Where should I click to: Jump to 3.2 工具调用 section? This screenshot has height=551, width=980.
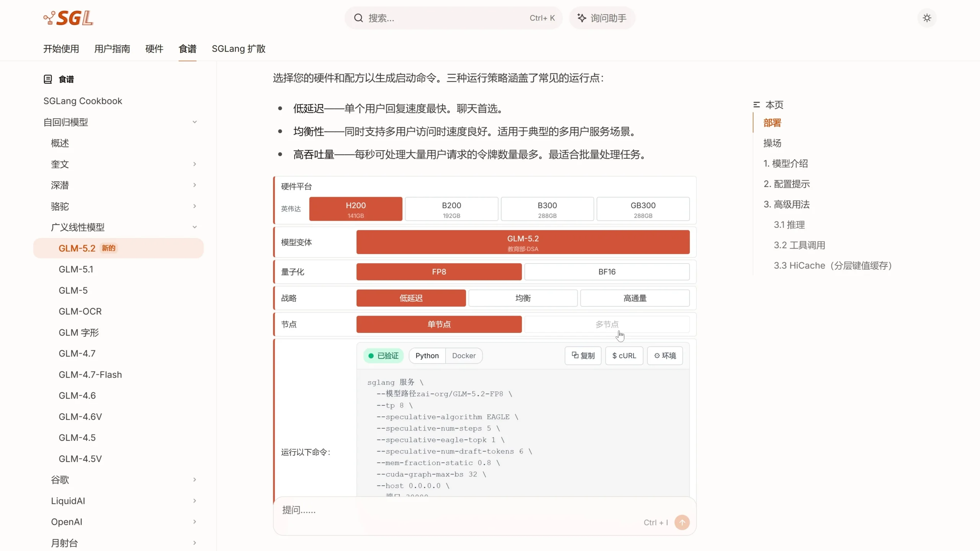pos(799,245)
